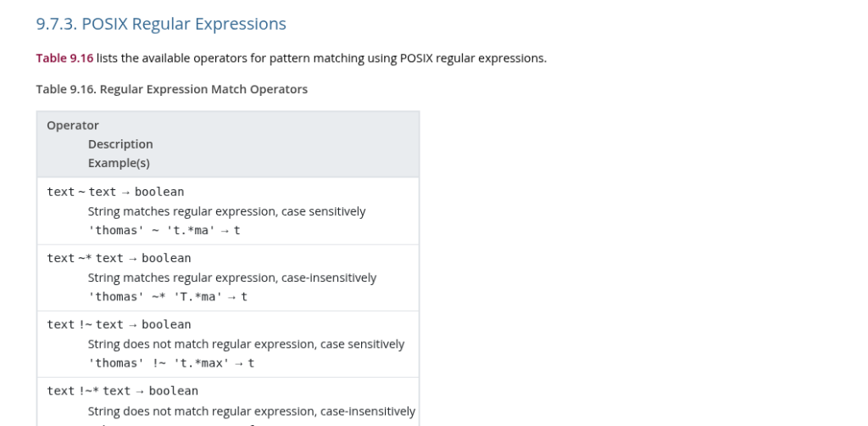Viewport: 868px width, 426px height.
Task: Click 'String matches regular expression, case-insensitively' description
Action: [232, 278]
